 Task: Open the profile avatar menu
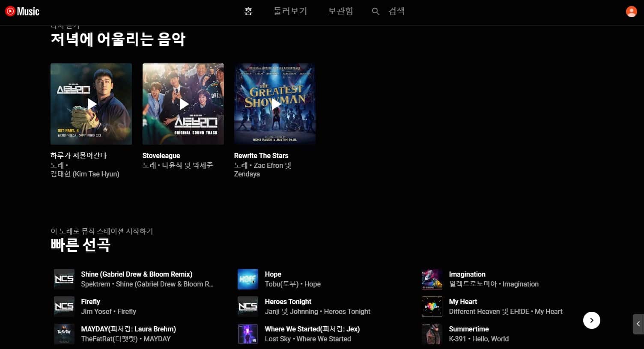(631, 11)
